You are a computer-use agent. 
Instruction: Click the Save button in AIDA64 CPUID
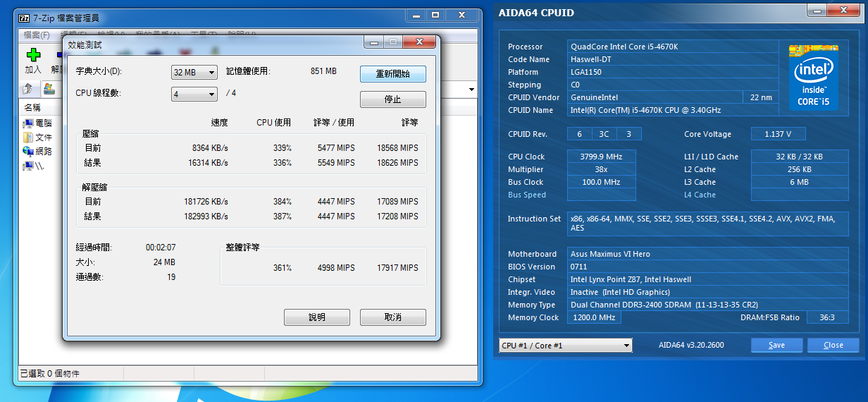click(776, 346)
